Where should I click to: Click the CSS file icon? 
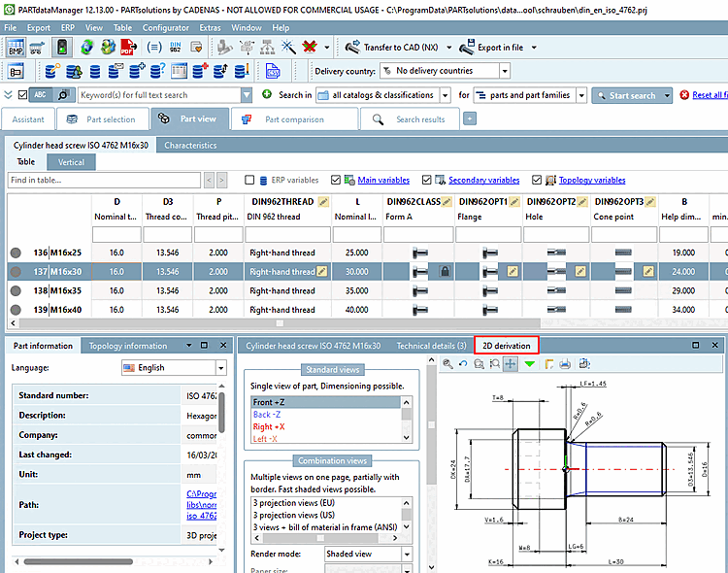click(273, 71)
